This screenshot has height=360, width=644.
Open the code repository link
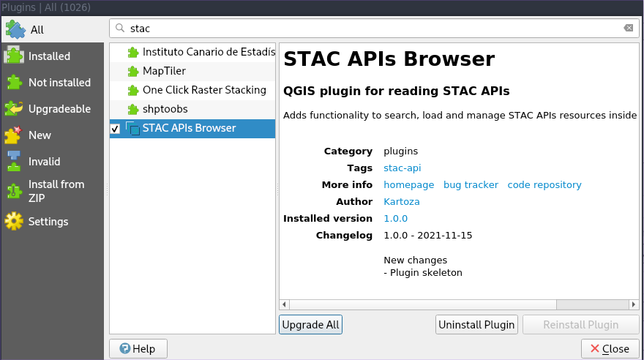tap(544, 184)
